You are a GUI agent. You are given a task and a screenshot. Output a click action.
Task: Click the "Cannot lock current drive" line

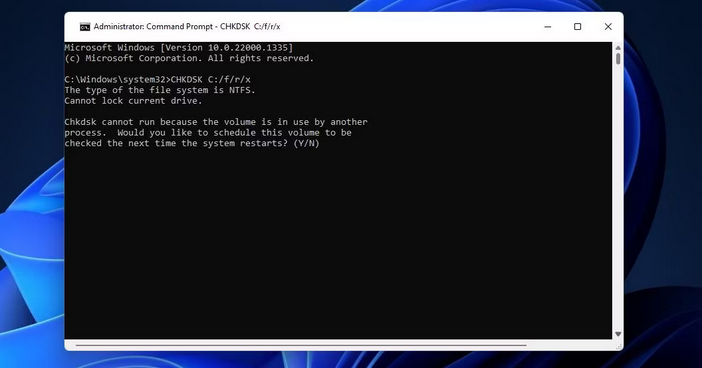(133, 101)
